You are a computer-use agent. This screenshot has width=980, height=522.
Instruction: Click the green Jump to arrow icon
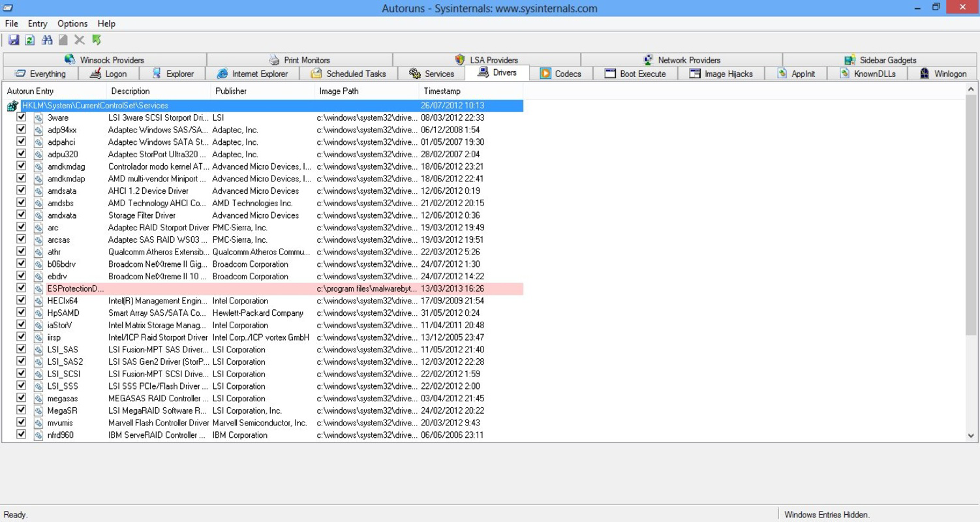pos(97,40)
